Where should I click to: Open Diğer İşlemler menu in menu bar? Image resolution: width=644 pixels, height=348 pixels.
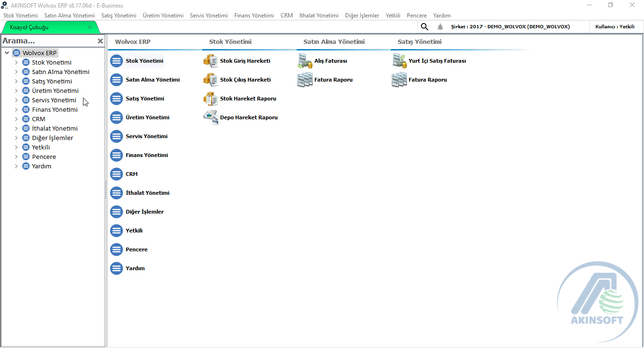click(362, 16)
